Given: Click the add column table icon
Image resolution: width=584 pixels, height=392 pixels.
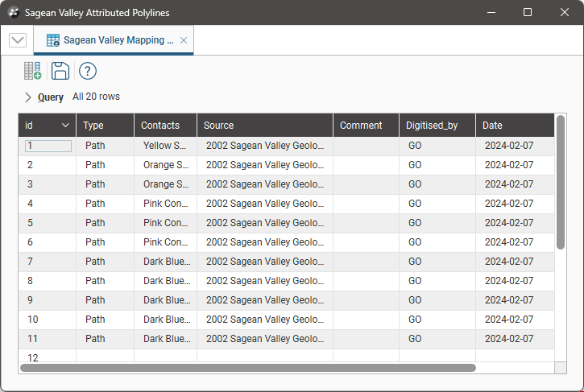Looking at the screenshot, I should tap(32, 71).
